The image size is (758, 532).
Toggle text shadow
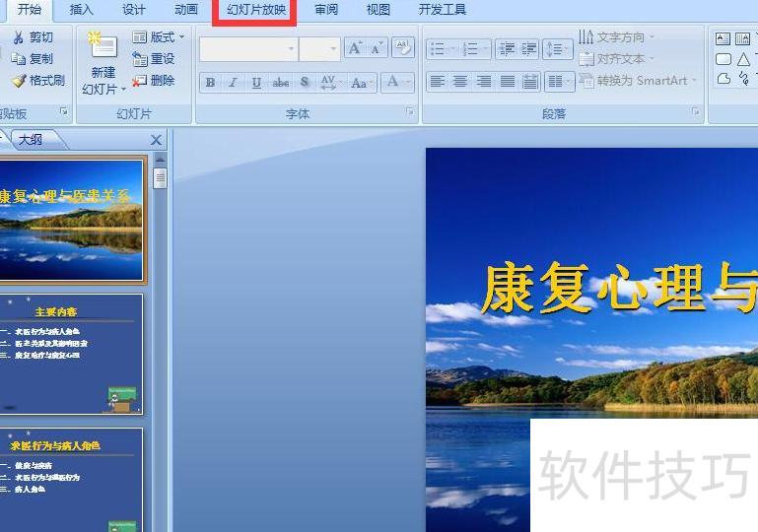coord(304,83)
